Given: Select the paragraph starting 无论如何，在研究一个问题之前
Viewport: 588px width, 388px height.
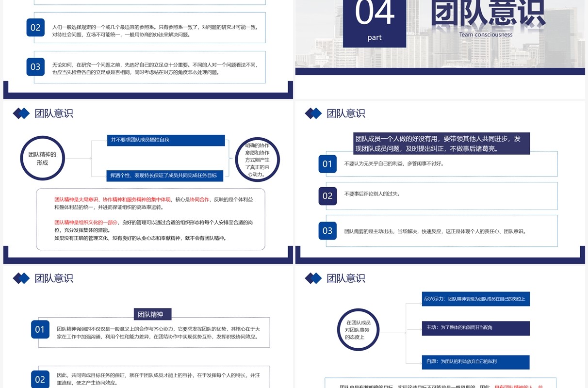Looking at the screenshot, I should [x=155, y=68].
